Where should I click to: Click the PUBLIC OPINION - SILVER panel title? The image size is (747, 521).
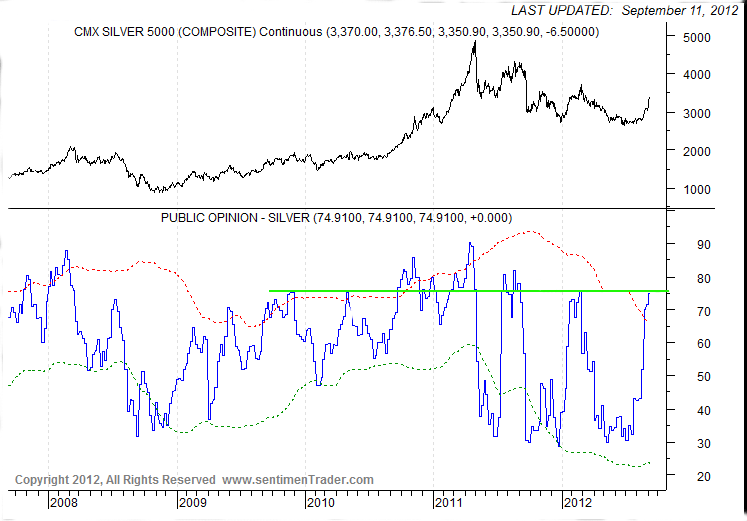[335, 218]
